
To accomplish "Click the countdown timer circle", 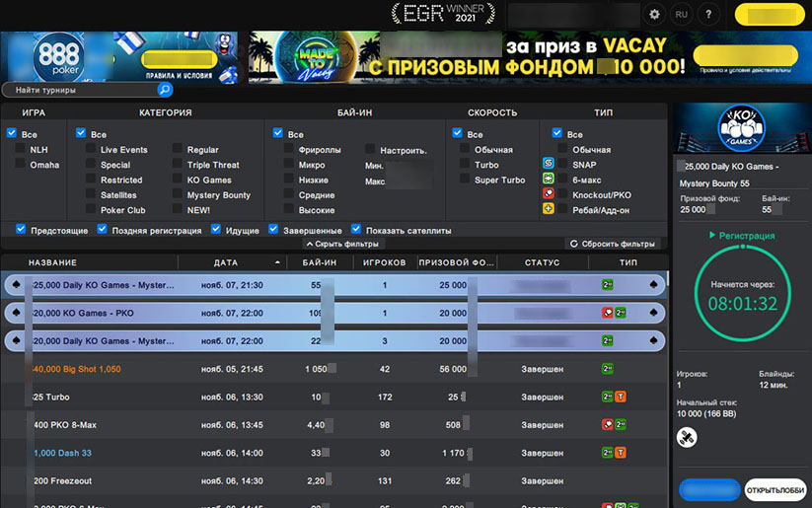I will 743,294.
